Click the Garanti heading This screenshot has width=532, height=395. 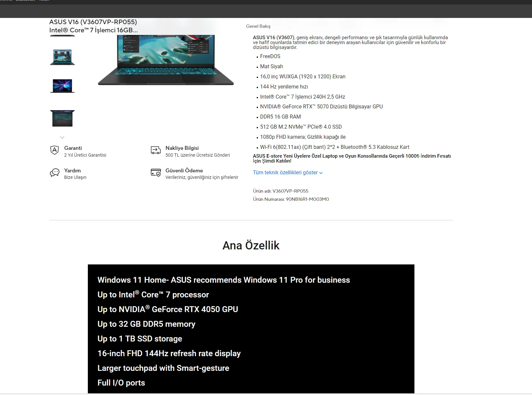[x=73, y=148]
